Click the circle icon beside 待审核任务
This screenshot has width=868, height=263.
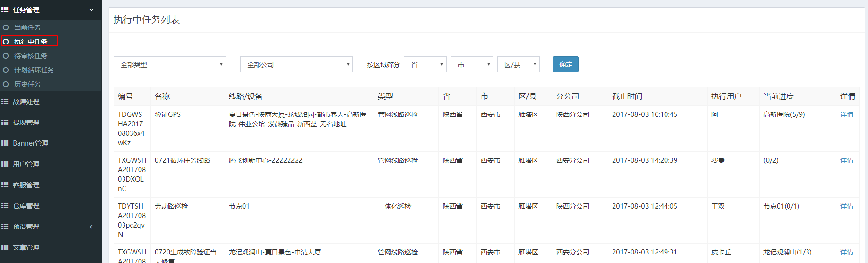pyautogui.click(x=6, y=56)
